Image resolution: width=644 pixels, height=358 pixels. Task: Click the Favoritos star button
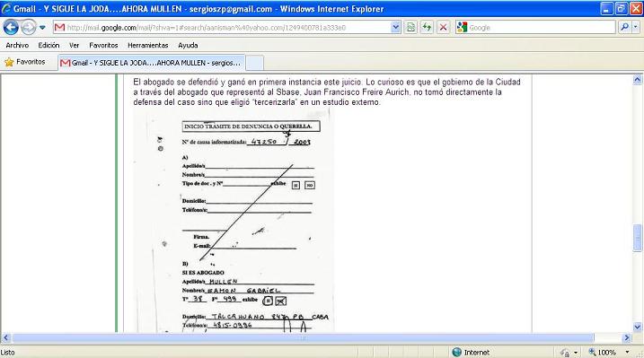point(24,62)
